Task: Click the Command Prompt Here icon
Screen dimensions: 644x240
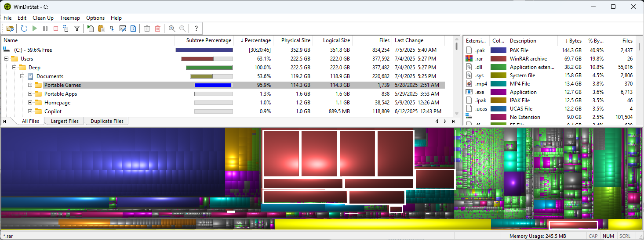Action: pos(123,29)
